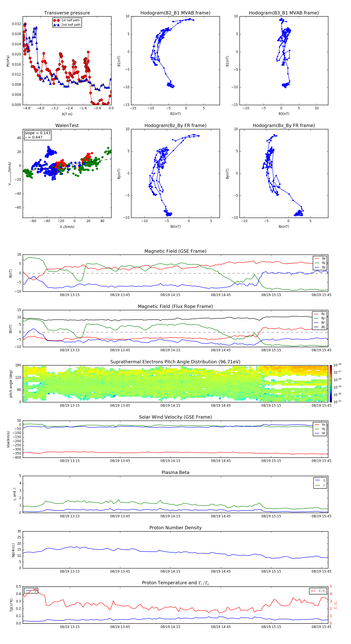
Task: Select Bz' in the Flux Rope legend
Action: tap(320, 323)
